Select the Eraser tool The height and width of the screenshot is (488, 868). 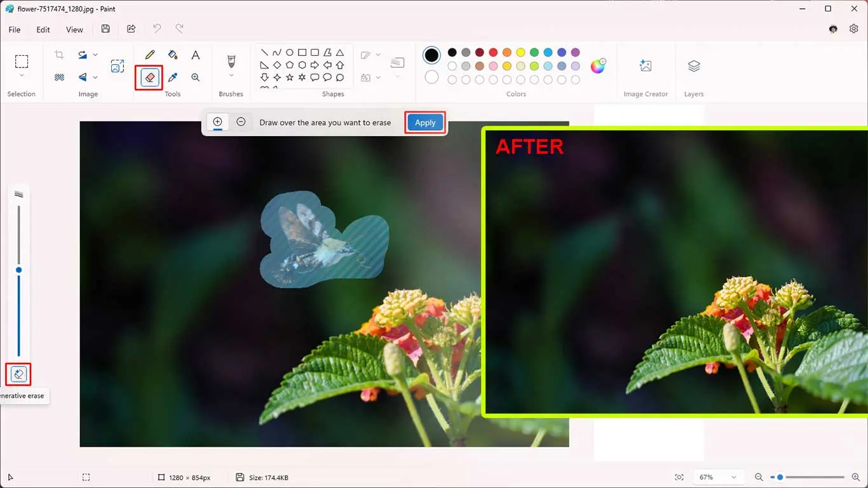point(150,78)
